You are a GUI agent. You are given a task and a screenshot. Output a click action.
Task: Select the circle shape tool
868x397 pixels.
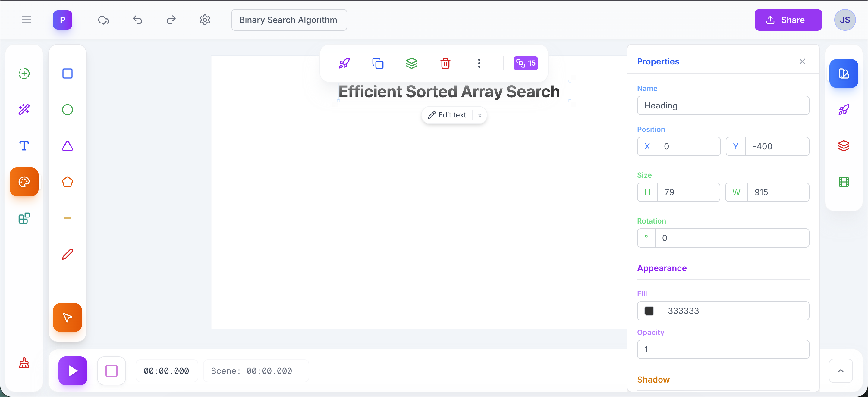pos(68,109)
